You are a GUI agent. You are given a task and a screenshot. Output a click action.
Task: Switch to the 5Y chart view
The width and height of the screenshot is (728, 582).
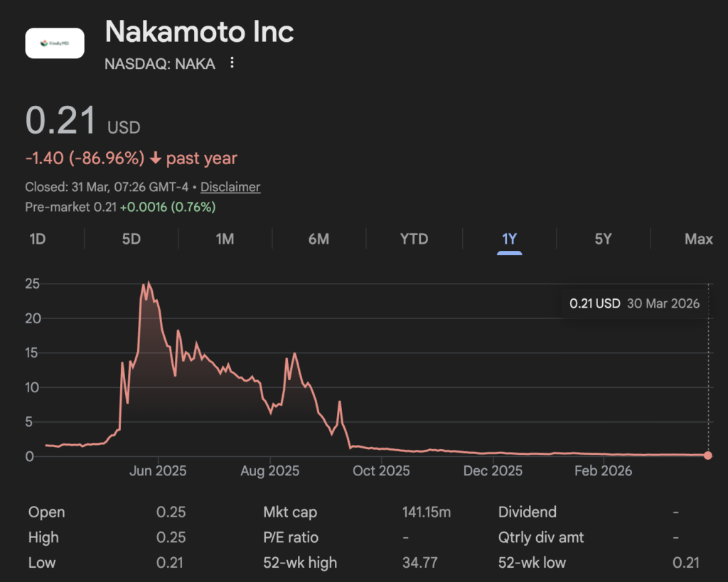(604, 239)
